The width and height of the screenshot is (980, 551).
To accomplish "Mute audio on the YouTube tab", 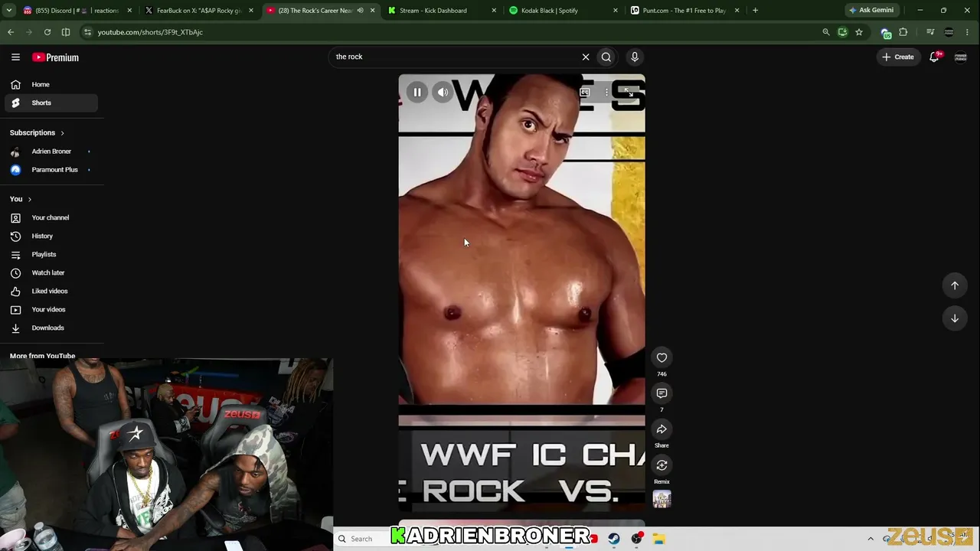I will [x=360, y=11].
